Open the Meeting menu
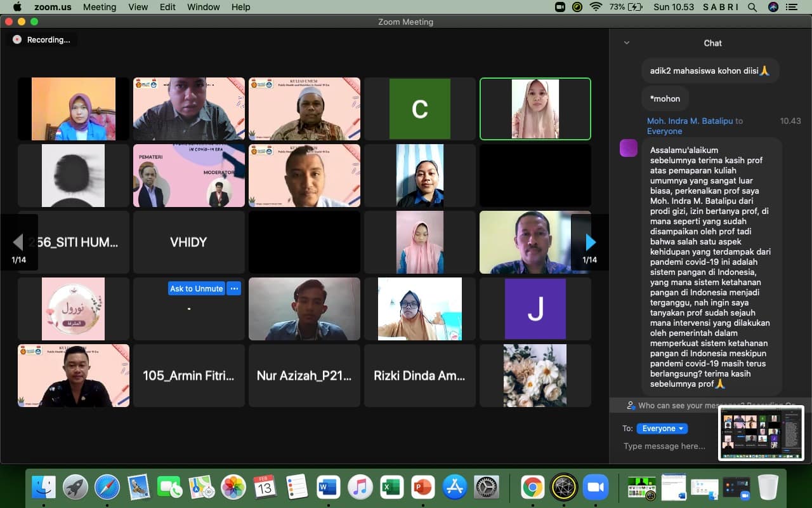The width and height of the screenshot is (812, 508). [x=100, y=7]
